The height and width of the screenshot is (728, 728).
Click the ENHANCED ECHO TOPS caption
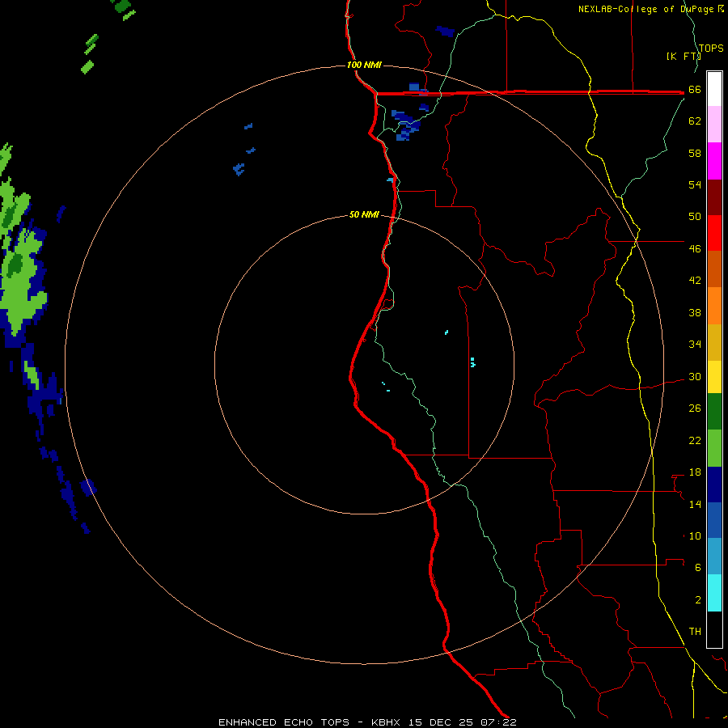coord(367,722)
